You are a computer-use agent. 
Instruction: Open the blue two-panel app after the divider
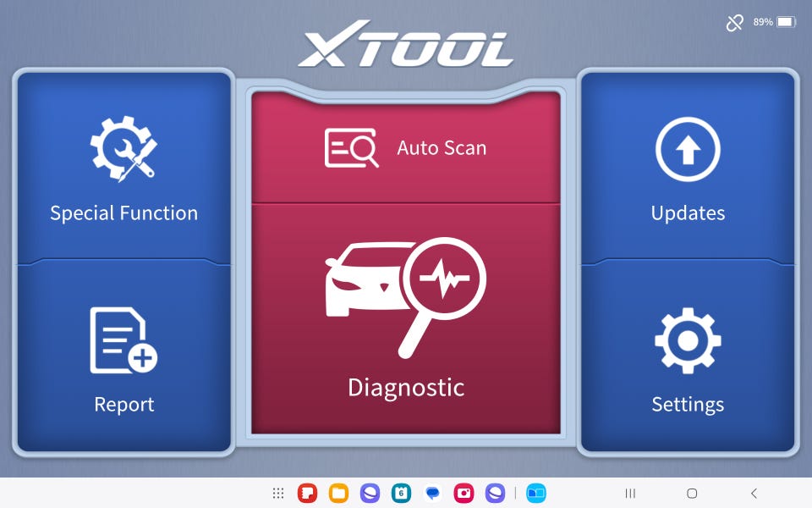[x=536, y=493]
